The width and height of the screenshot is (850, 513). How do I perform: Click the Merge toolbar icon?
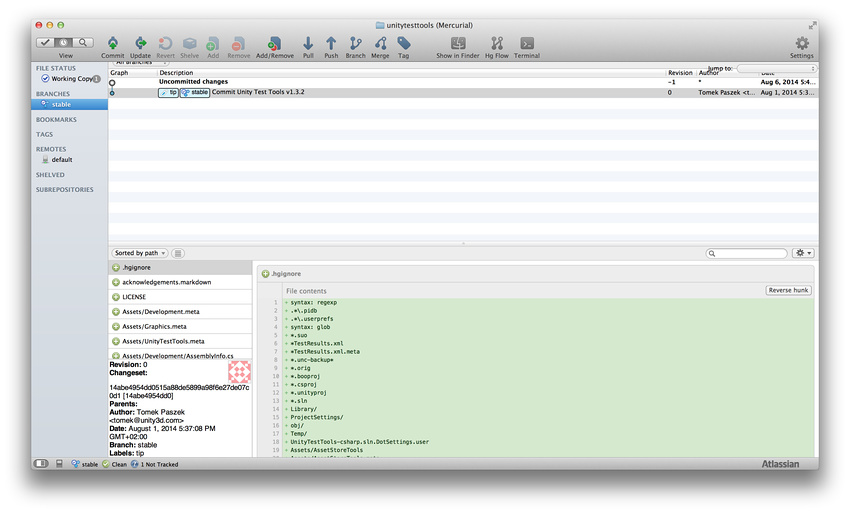[x=380, y=44]
